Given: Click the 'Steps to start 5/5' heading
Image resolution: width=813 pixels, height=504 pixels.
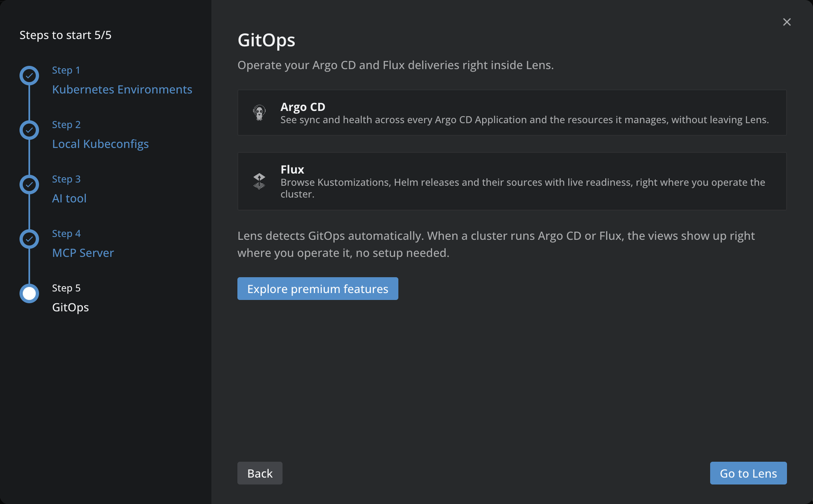Looking at the screenshot, I should coord(66,35).
